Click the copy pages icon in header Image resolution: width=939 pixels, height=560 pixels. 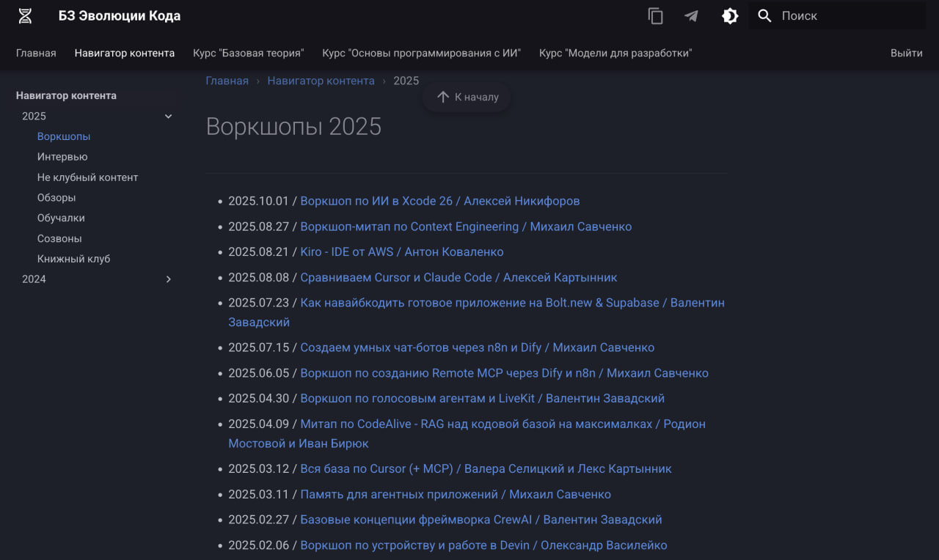pyautogui.click(x=655, y=16)
